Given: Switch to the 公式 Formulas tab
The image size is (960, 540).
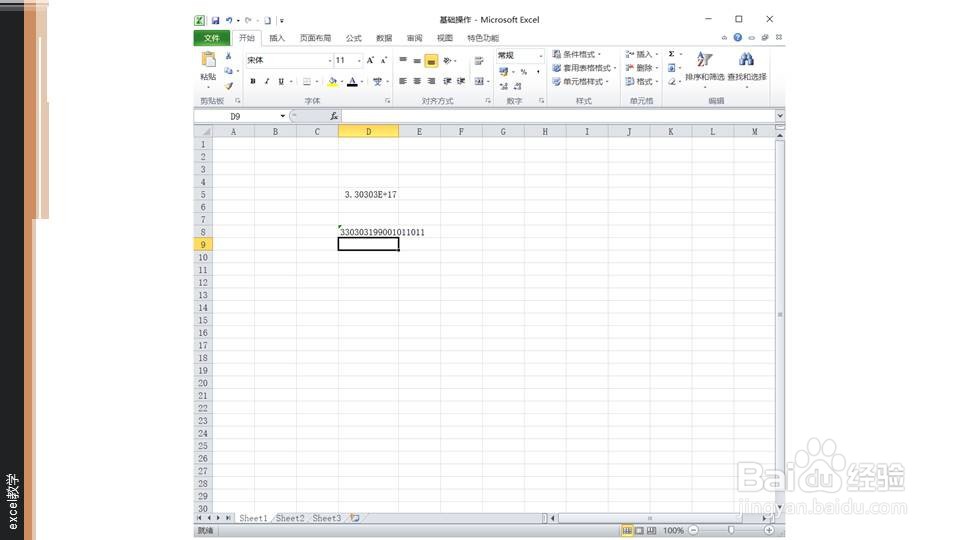Looking at the screenshot, I should tap(354, 38).
